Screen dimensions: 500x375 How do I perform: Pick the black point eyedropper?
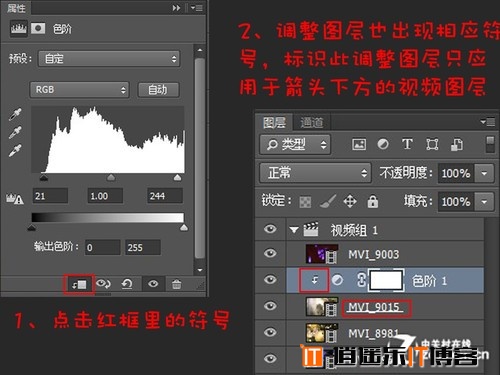tap(15, 114)
